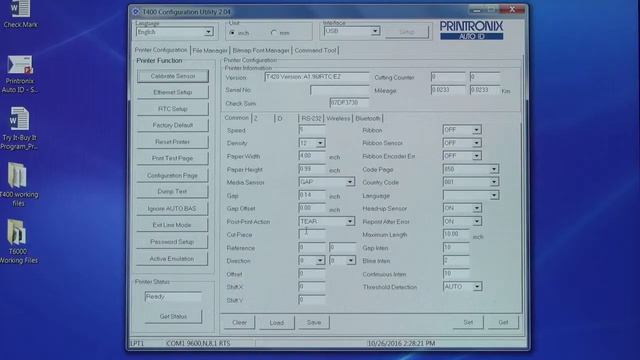The height and width of the screenshot is (360, 640).
Task: Open the Ribbon Encoder Err dropdown
Action: coord(462,156)
